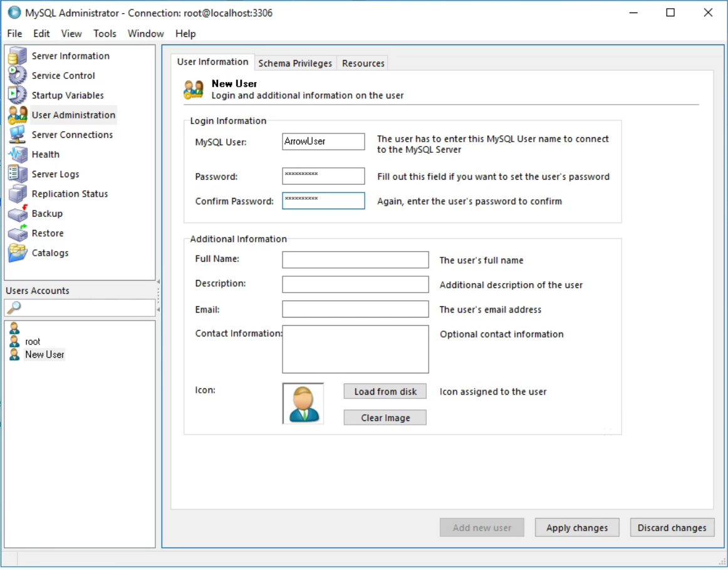This screenshot has width=728, height=570.
Task: Open Startup Variables section
Action: pos(68,95)
